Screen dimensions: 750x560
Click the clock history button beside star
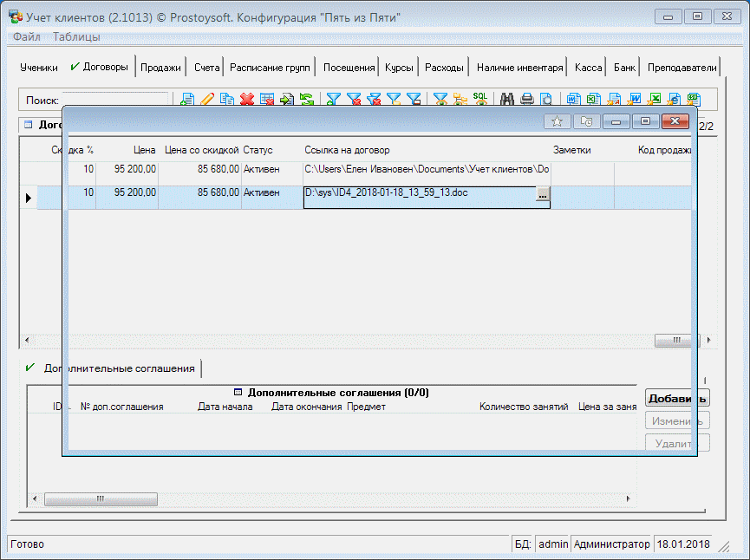pos(587,122)
